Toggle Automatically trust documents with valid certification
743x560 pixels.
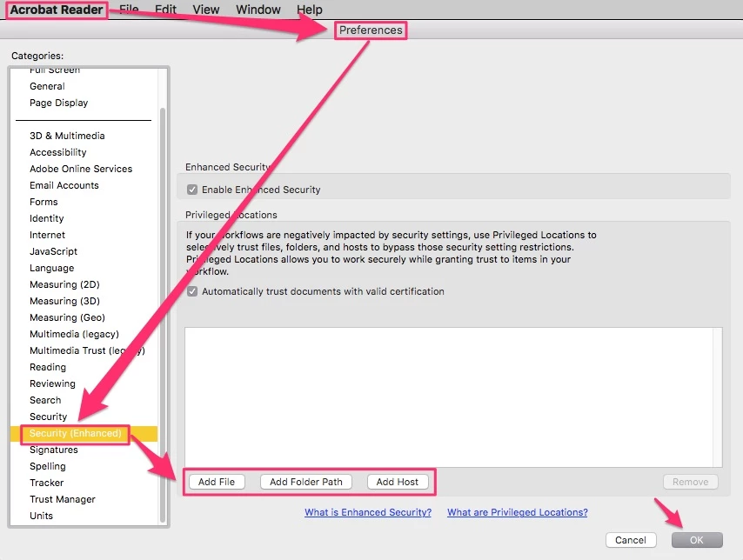192,291
